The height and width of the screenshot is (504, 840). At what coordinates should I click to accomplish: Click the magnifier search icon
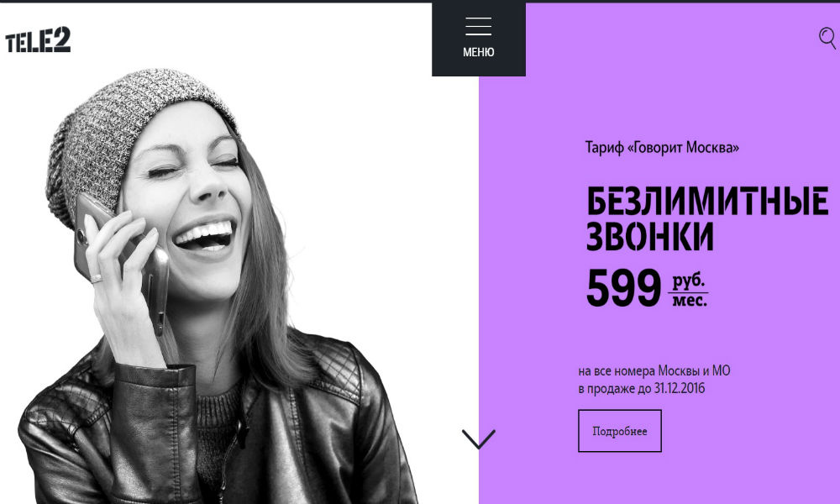827,39
